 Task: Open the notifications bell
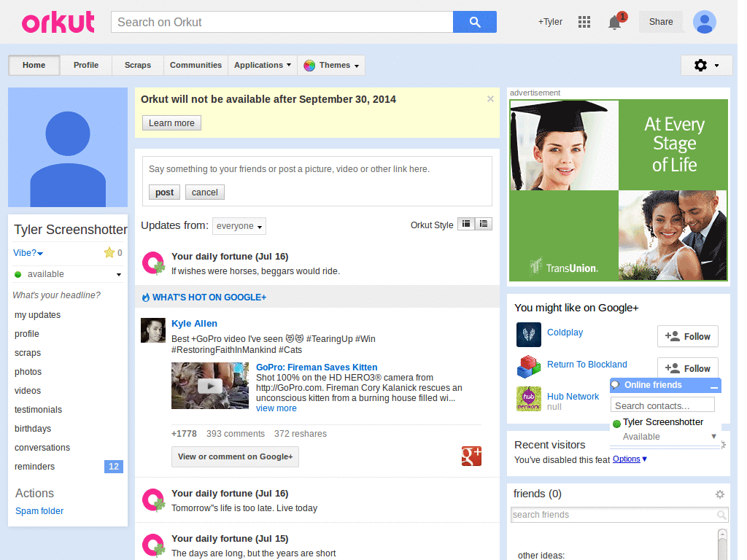614,23
